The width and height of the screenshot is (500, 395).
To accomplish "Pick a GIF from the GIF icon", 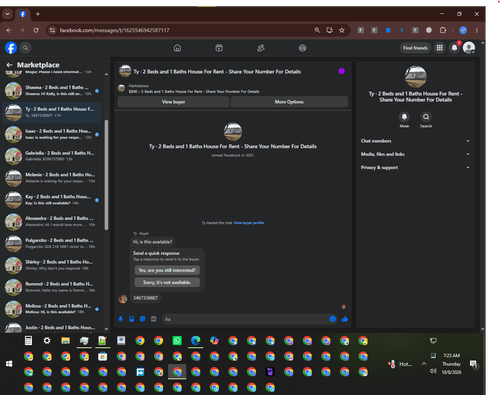I will [153, 319].
